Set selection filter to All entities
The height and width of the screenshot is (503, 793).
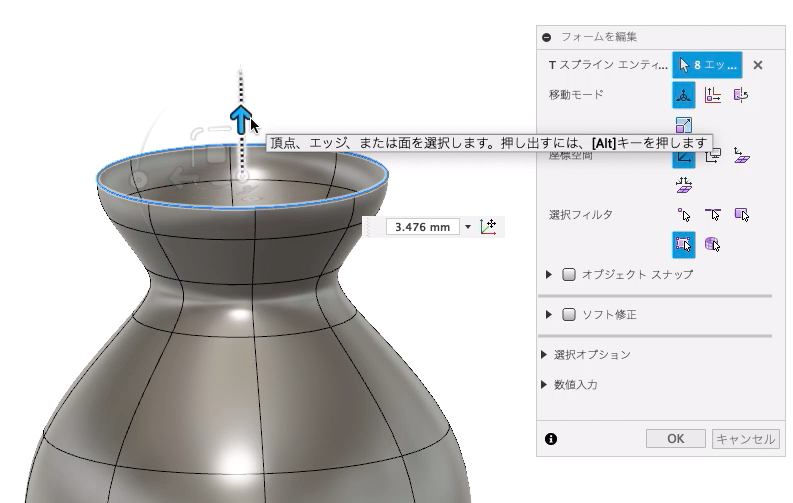[x=683, y=245]
